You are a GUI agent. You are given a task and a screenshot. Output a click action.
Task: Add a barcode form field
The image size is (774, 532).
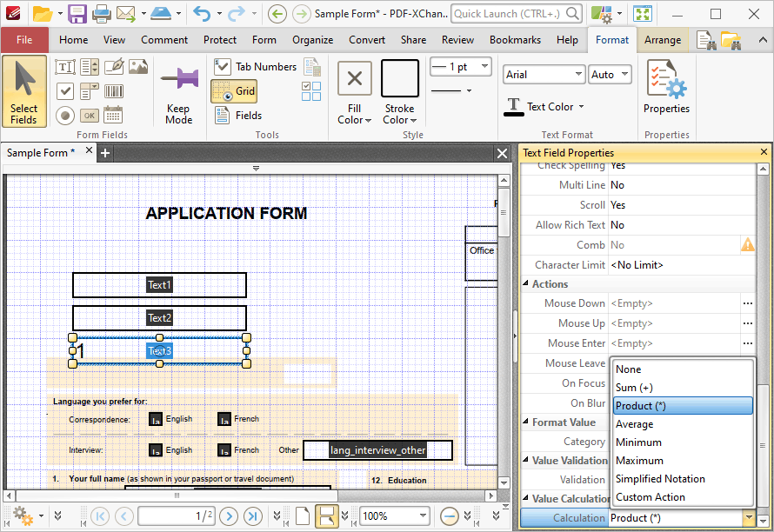click(114, 90)
